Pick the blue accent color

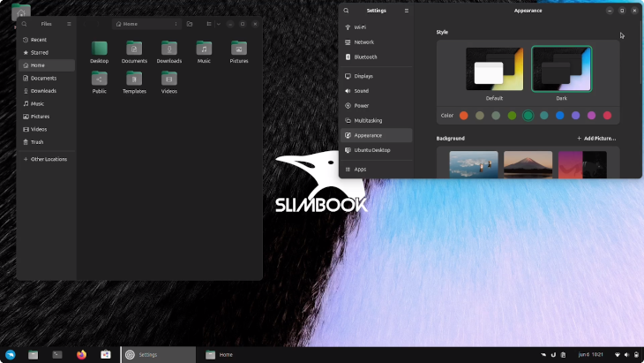point(560,116)
